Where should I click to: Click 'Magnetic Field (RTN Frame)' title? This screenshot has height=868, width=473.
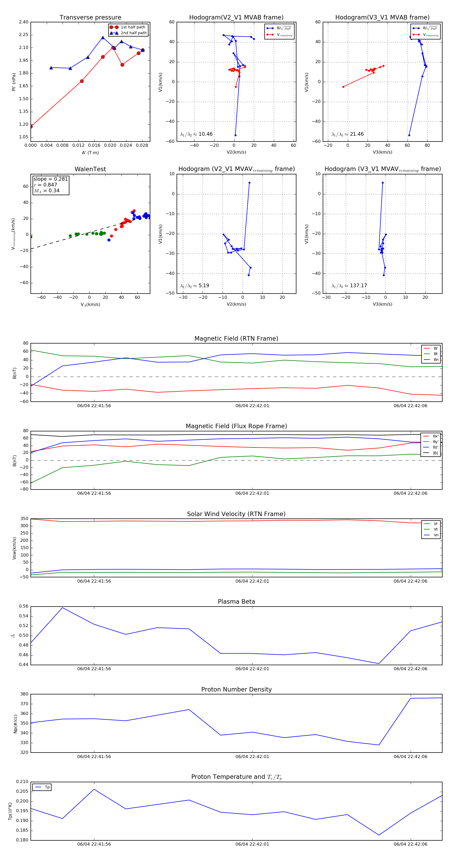[236, 339]
